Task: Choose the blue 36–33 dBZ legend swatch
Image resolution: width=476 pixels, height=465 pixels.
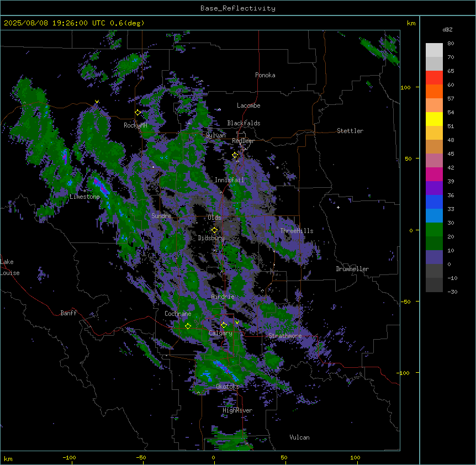Action: pyautogui.click(x=434, y=202)
